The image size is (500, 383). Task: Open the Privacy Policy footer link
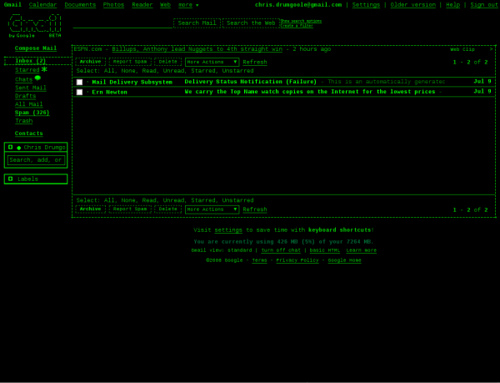(298, 260)
